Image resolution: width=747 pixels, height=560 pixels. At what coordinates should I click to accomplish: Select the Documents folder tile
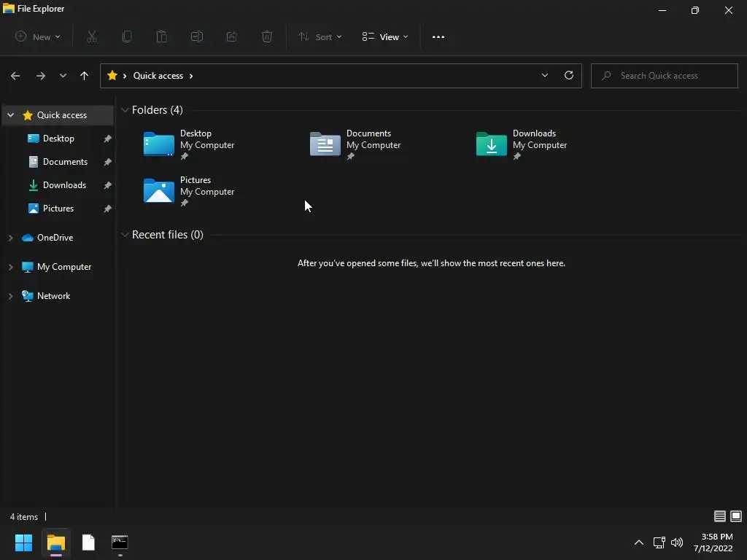pos(355,144)
